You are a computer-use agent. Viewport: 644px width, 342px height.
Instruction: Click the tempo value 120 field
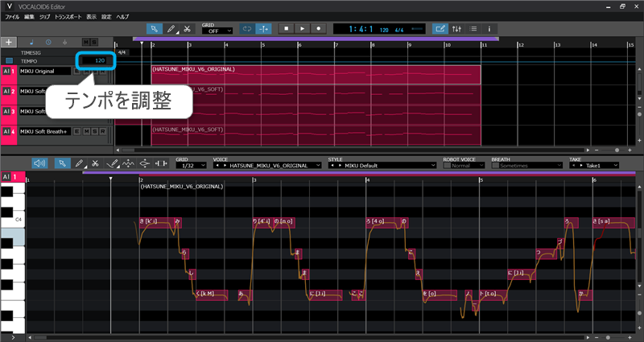click(x=95, y=60)
